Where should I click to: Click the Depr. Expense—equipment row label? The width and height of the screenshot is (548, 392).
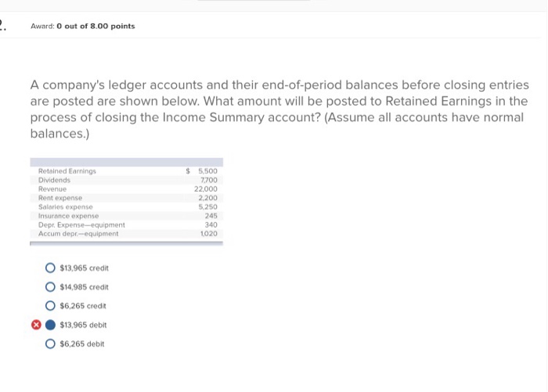pyautogui.click(x=81, y=225)
